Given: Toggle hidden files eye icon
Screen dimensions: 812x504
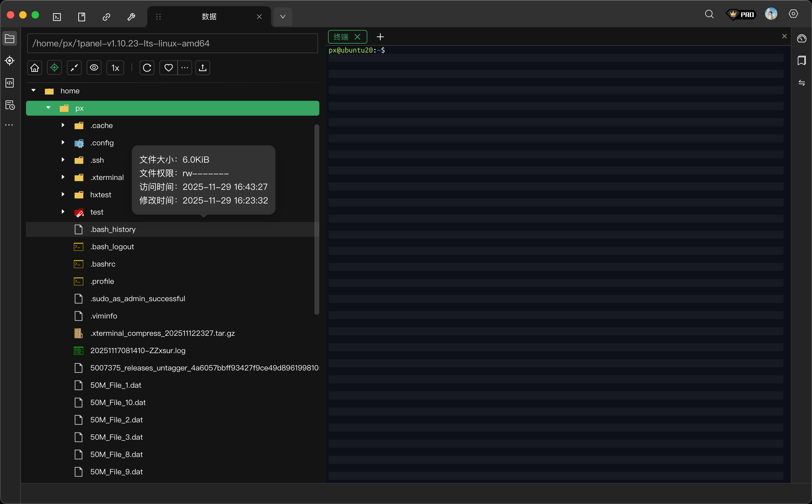Looking at the screenshot, I should (x=94, y=68).
